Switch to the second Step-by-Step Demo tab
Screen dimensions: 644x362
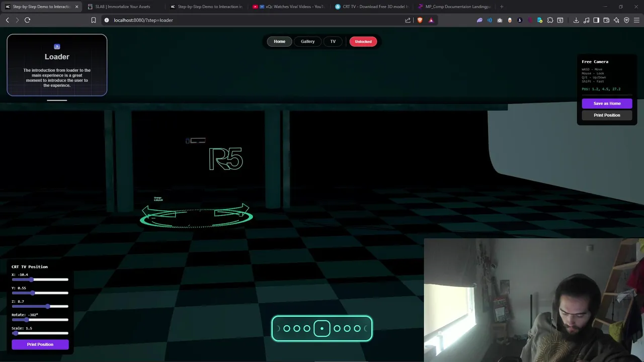click(206, 7)
